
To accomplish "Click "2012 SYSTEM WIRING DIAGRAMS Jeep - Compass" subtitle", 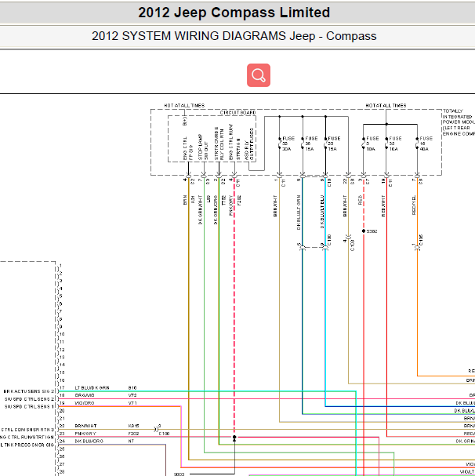I will 234,36.
